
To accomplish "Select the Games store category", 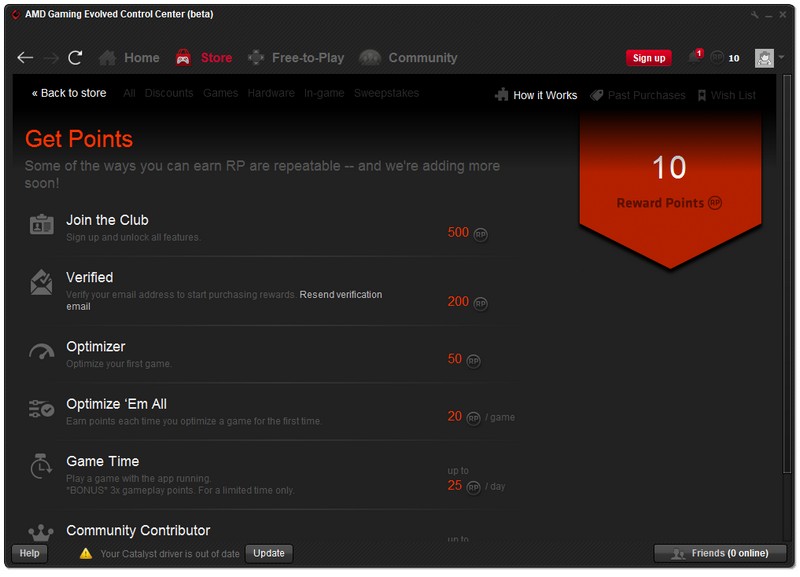I will point(220,93).
